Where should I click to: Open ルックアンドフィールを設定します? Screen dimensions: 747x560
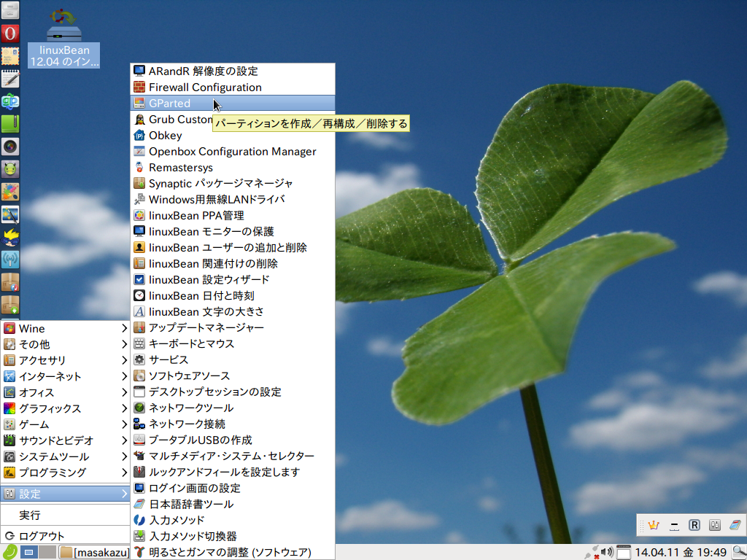[x=233, y=472]
